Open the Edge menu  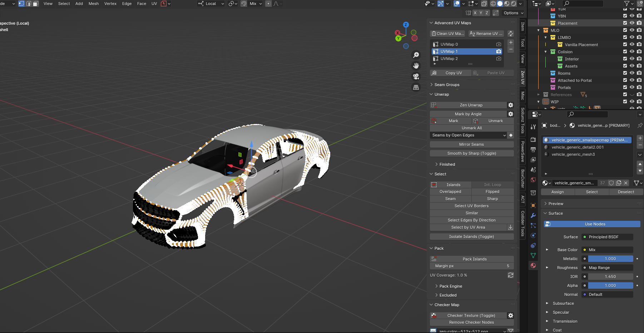(127, 4)
